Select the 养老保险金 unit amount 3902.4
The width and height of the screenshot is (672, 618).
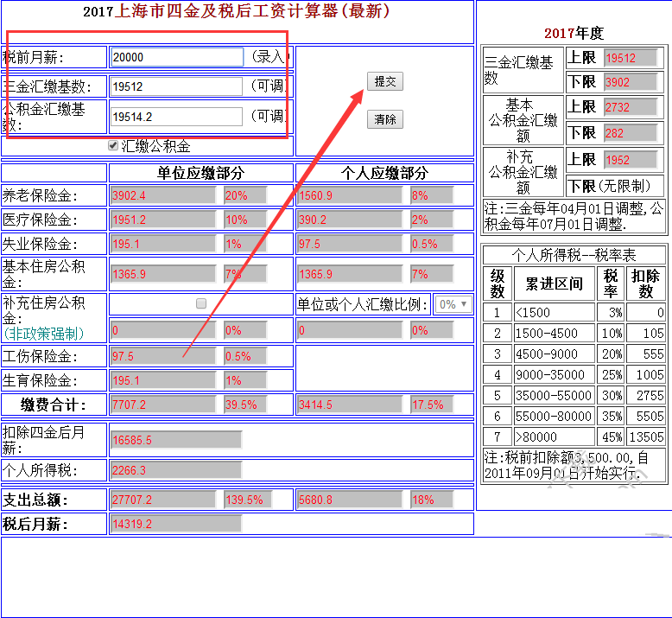[x=163, y=195]
